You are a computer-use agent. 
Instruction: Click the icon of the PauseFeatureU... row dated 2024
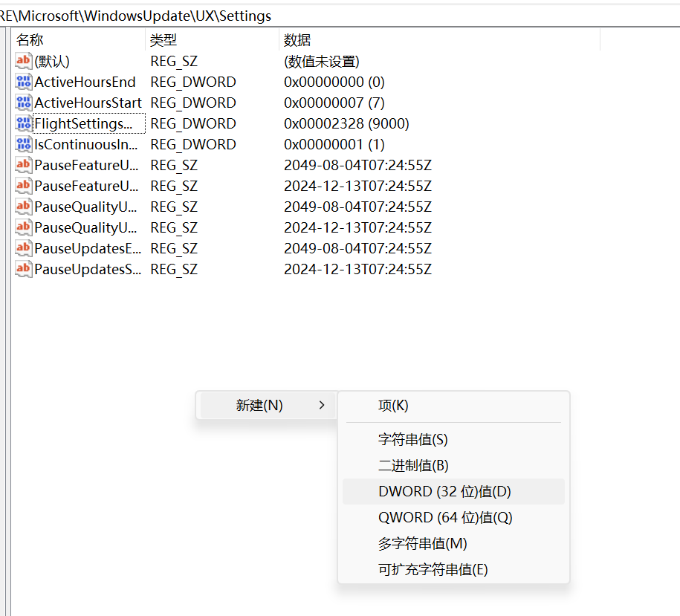coord(24,186)
